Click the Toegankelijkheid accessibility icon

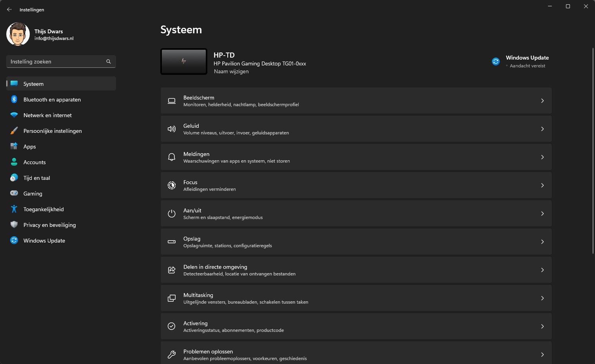pos(14,209)
